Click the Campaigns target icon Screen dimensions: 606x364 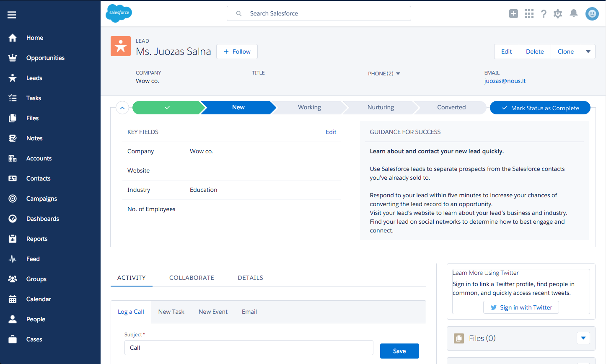pos(13,199)
